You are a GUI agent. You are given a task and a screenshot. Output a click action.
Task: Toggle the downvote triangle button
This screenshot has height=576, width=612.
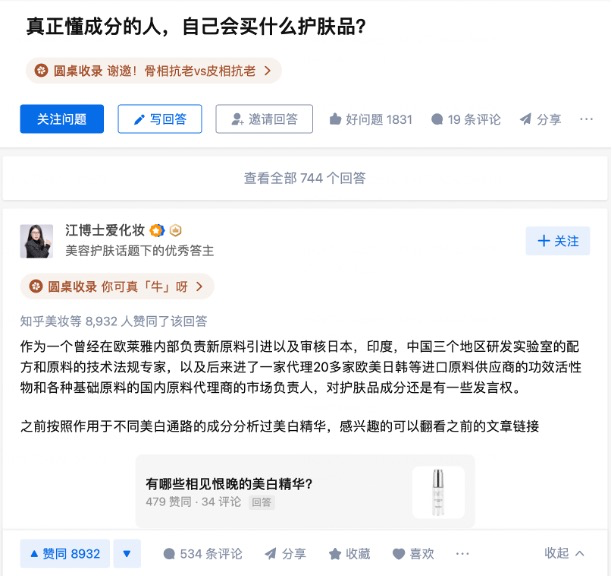[127, 553]
